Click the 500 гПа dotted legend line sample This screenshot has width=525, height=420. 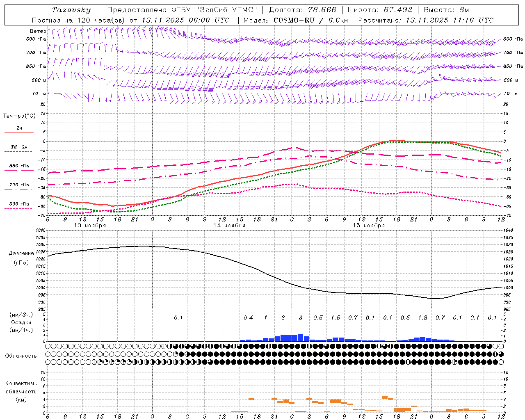[x=18, y=209]
